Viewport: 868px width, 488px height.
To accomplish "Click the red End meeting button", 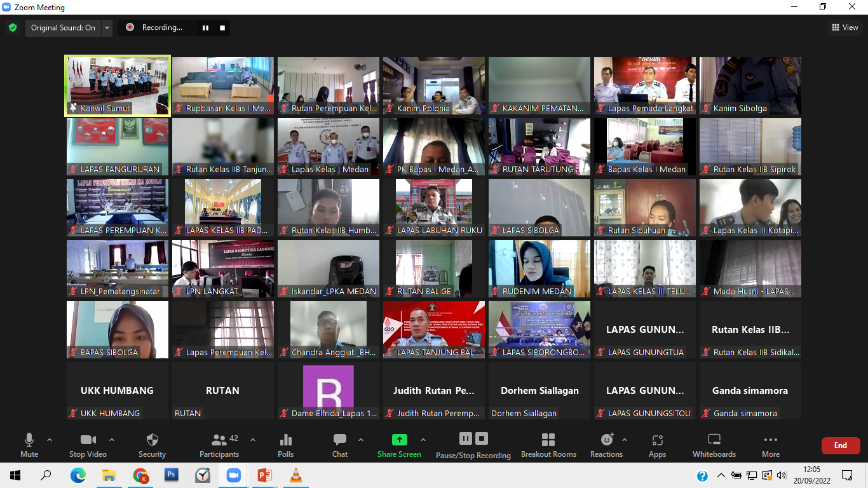I will tap(840, 445).
